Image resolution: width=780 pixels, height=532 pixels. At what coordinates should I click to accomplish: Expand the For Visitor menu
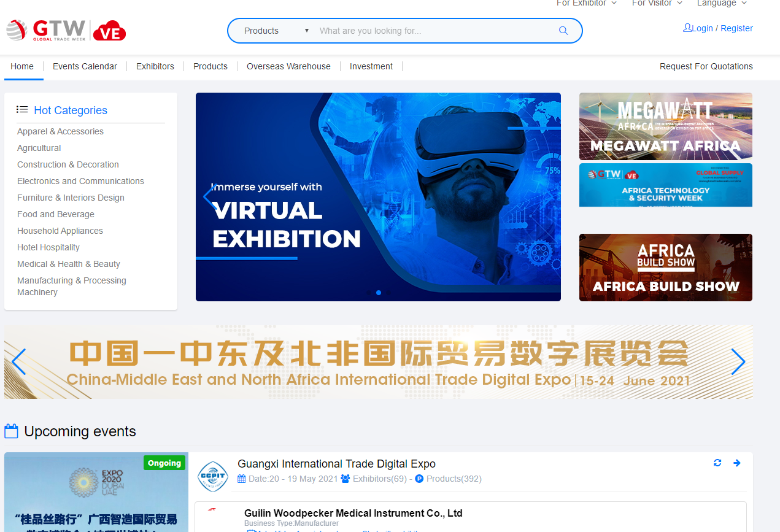tap(657, 3)
